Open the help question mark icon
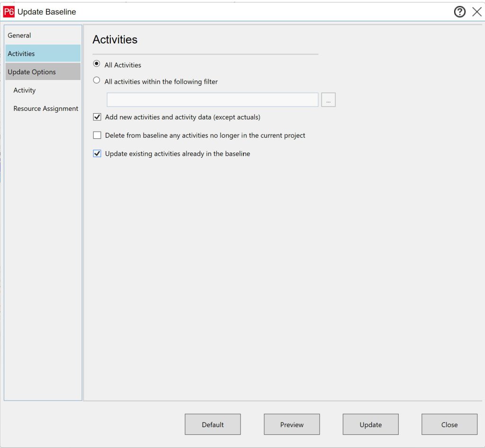The width and height of the screenshot is (485, 448). [x=459, y=12]
